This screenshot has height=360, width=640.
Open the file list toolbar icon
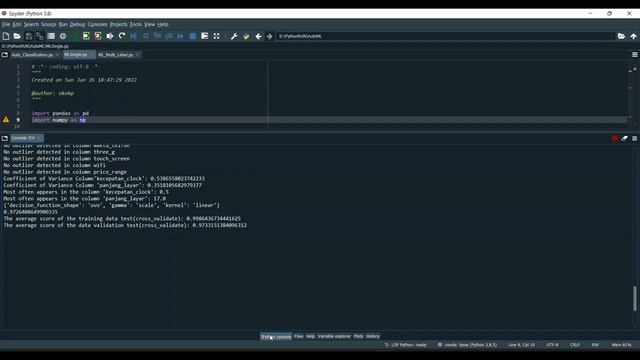[51, 36]
